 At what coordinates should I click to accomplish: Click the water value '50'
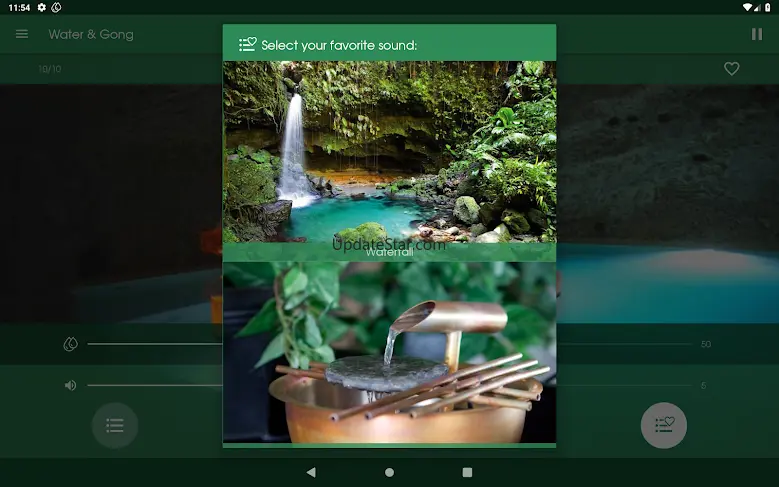tap(706, 344)
